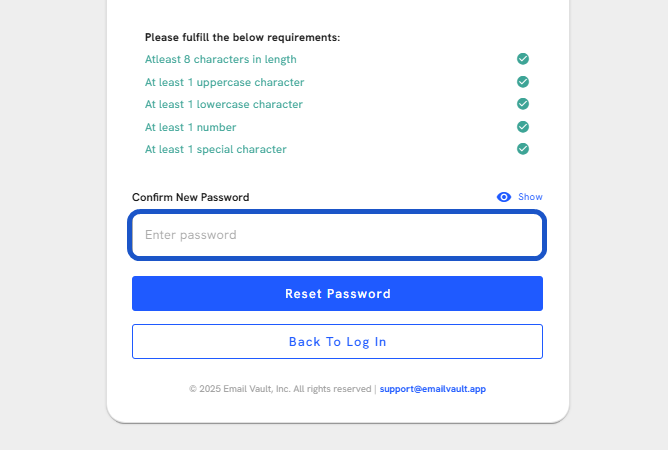
Task: Click the Please fulfill the below requirements heading
Action: (x=242, y=38)
